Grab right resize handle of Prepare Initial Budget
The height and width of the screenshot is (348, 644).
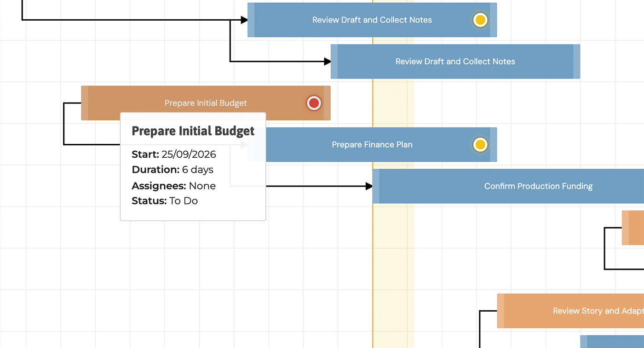click(327, 103)
